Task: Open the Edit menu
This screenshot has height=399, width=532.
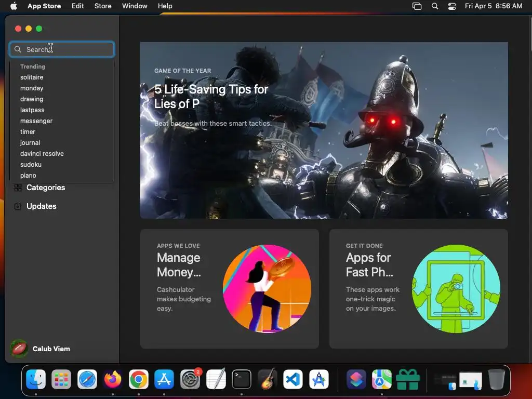Action: point(78,6)
